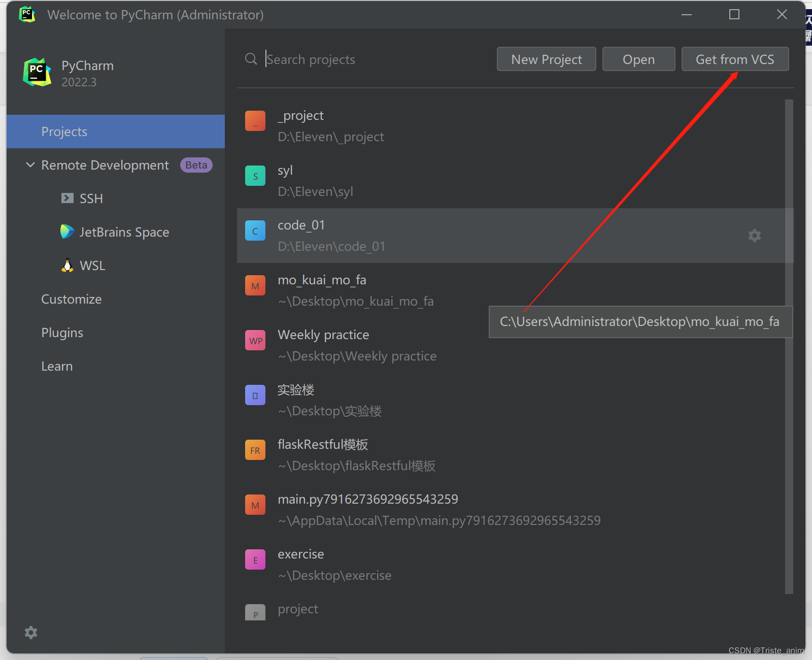
Task: Open the 实验楼 project
Action: [x=511, y=400]
